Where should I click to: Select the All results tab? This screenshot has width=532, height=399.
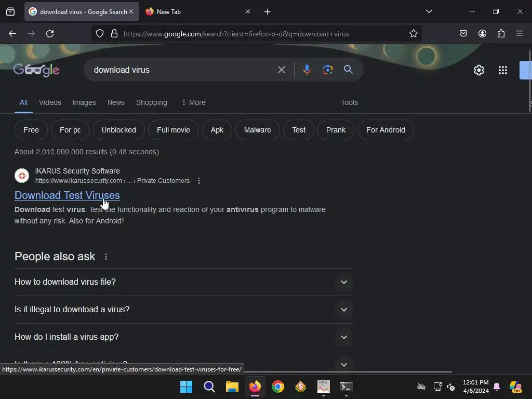(x=23, y=102)
